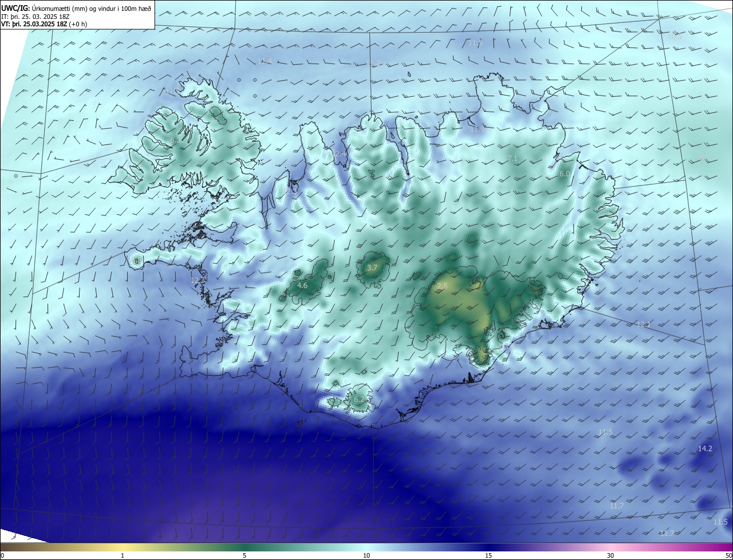Click the 2.5 value on the Vatnajökull glacier
Viewport: 733px width, 560px height.
(442, 285)
